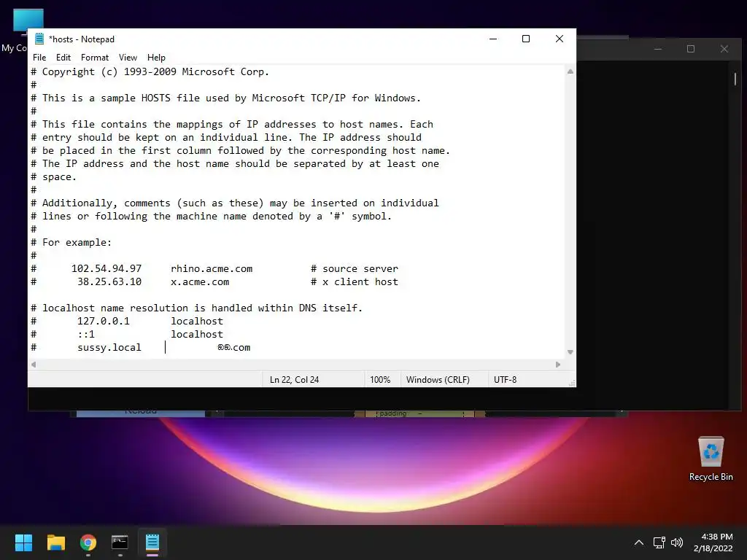Close the hosts Notepad window
Screen dimensions: 747x560
point(560,39)
